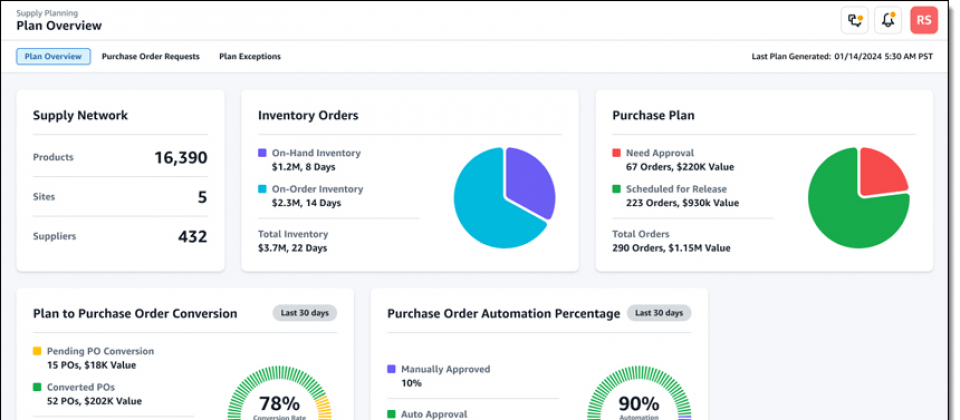
Task: Click Last 30 days badge on Automation card
Action: [x=659, y=313]
